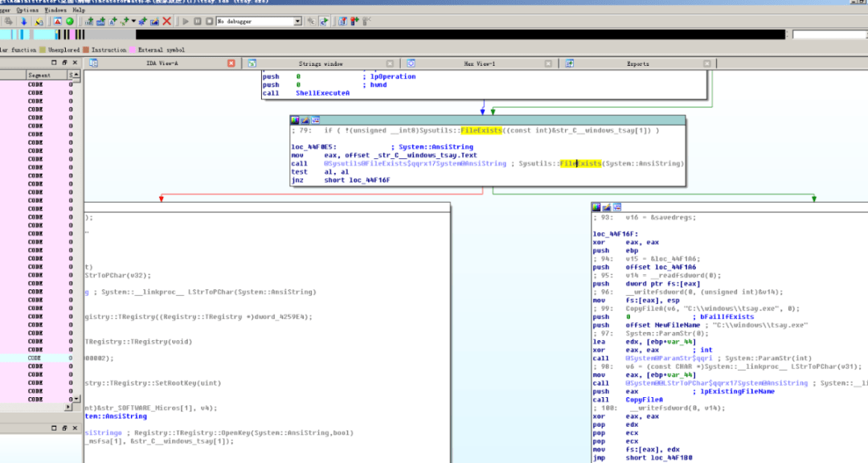Click the Segment column header
Screen dimensions: 868x463
pyautogui.click(x=39, y=75)
